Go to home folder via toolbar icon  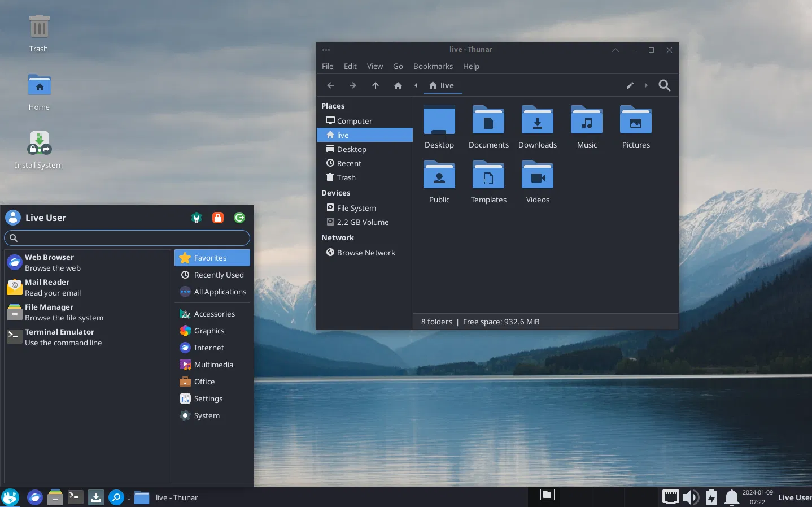tap(398, 85)
